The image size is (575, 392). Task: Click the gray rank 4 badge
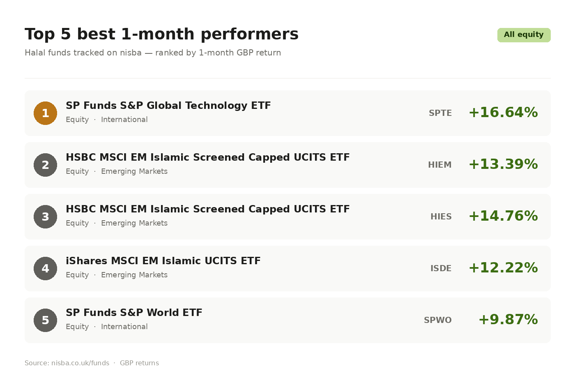pyautogui.click(x=45, y=268)
